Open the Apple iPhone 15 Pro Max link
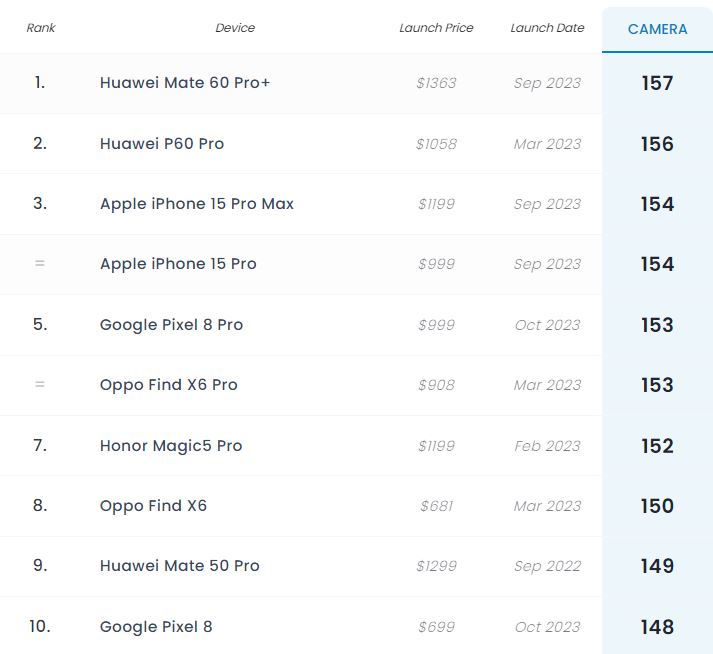The width and height of the screenshot is (713, 654). pyautogui.click(x=197, y=204)
